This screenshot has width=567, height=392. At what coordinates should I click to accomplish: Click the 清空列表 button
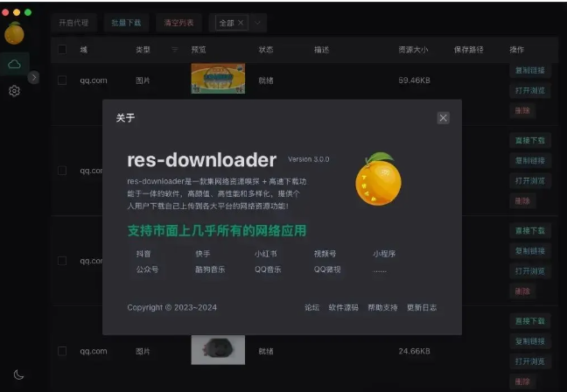tap(178, 23)
